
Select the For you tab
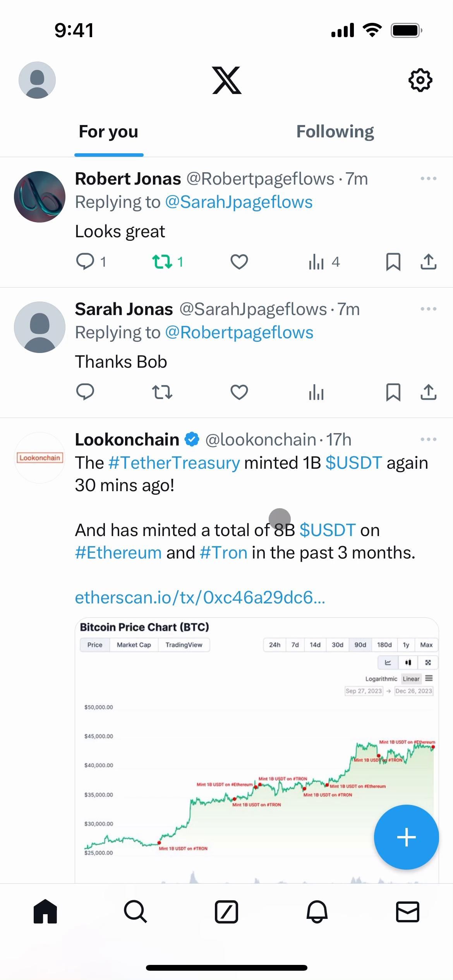click(108, 132)
